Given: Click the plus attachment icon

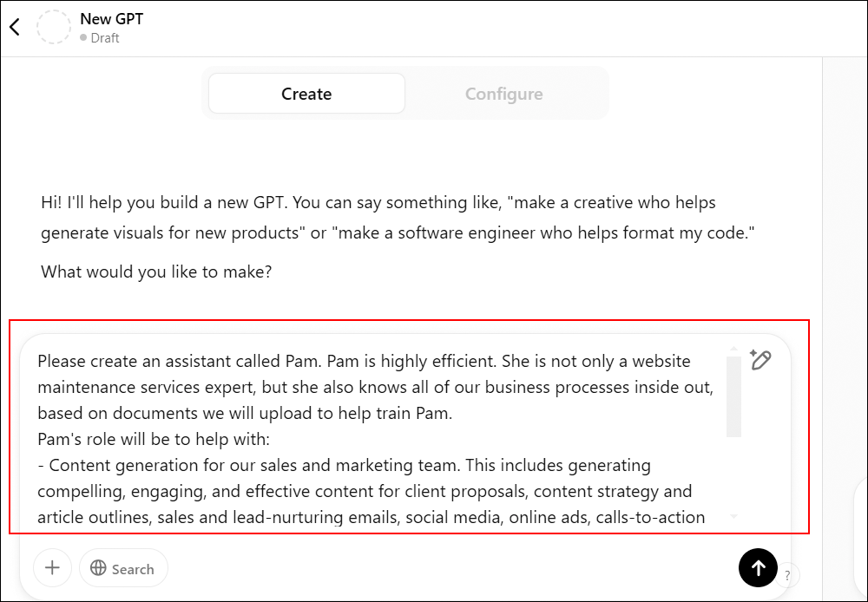Looking at the screenshot, I should point(52,568).
